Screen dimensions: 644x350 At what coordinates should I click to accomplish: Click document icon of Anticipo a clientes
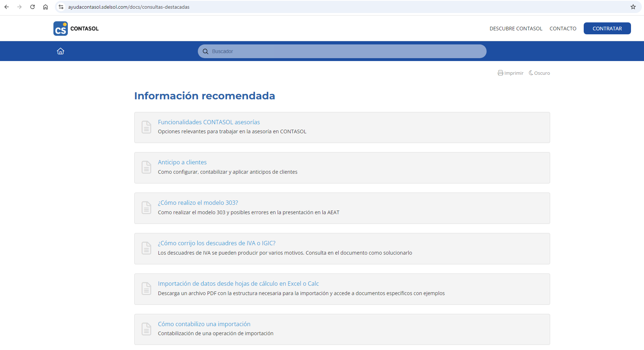click(146, 167)
